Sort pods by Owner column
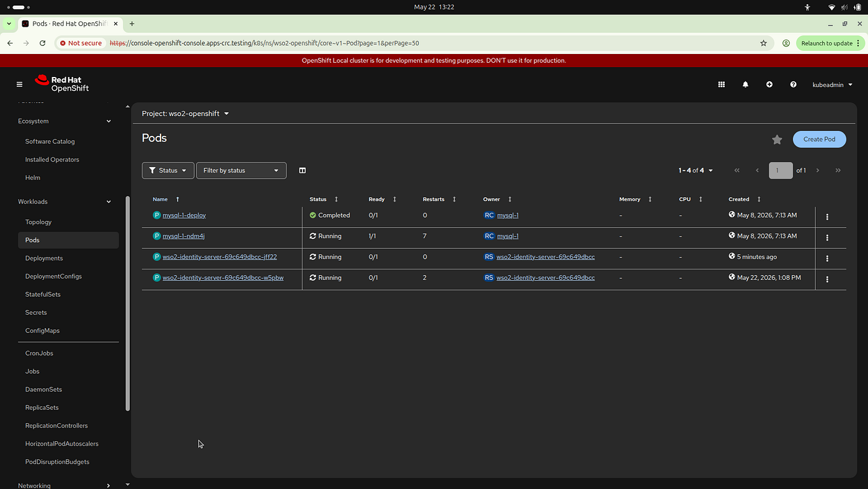 coord(497,199)
